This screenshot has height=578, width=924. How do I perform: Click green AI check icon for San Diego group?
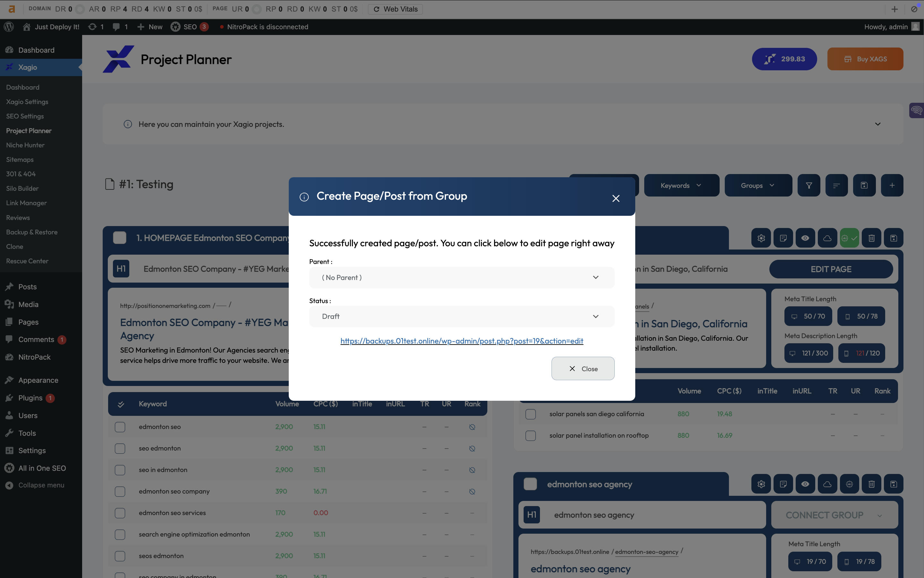(x=849, y=238)
